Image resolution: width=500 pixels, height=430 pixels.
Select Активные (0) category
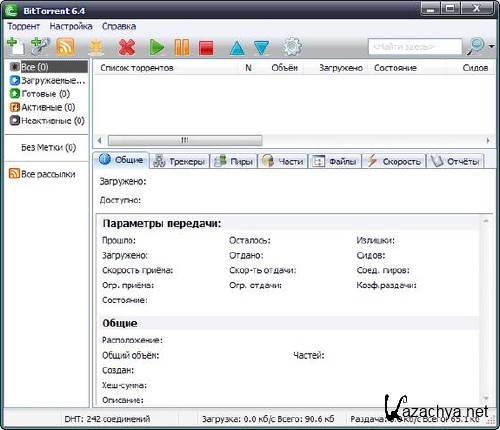tap(42, 107)
